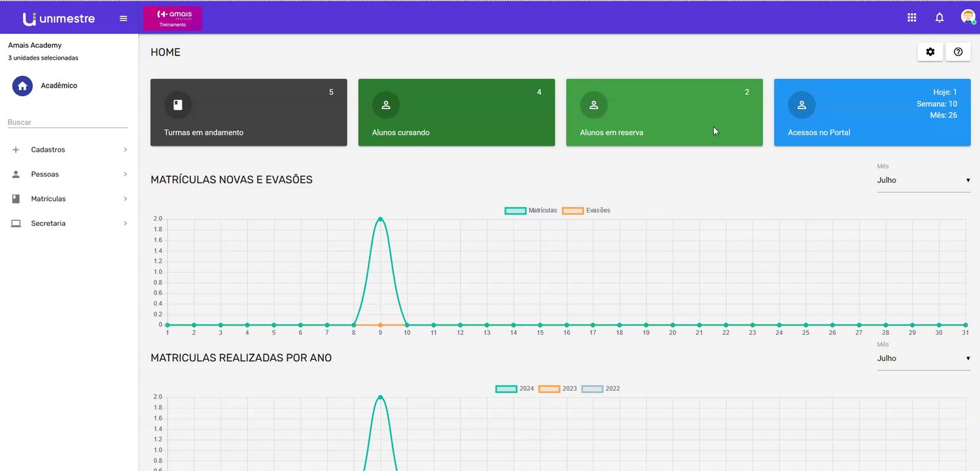This screenshot has width=980, height=471.
Task: Expand the Matrículas menu chevron
Action: 125,199
